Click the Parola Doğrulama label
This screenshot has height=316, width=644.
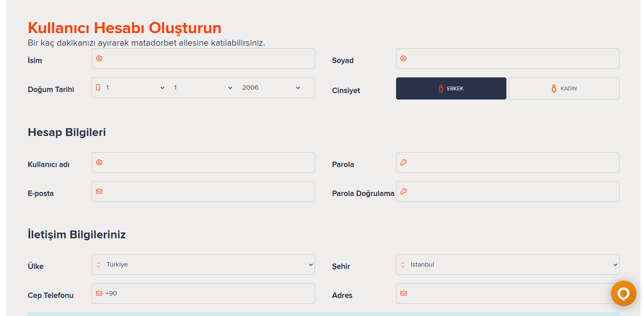pos(363,193)
